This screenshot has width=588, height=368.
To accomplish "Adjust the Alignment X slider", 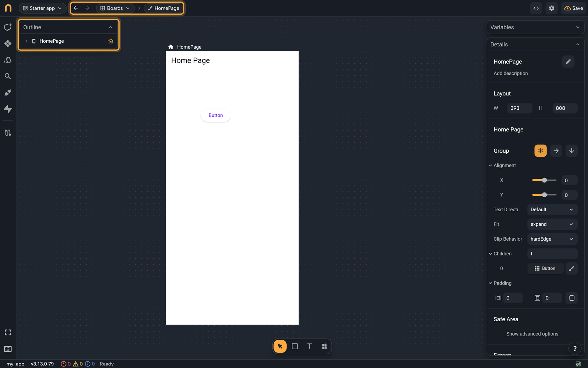I will [x=544, y=180].
